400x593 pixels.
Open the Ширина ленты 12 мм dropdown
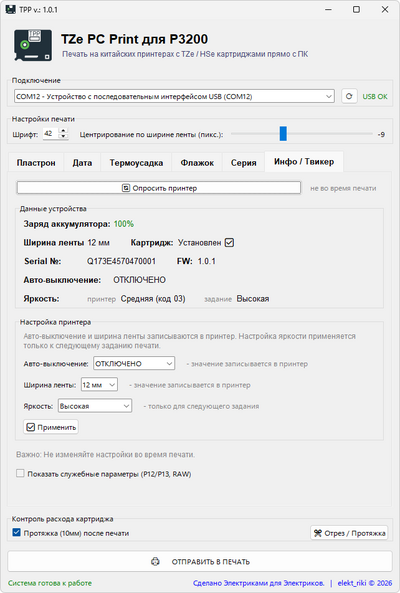tap(99, 385)
